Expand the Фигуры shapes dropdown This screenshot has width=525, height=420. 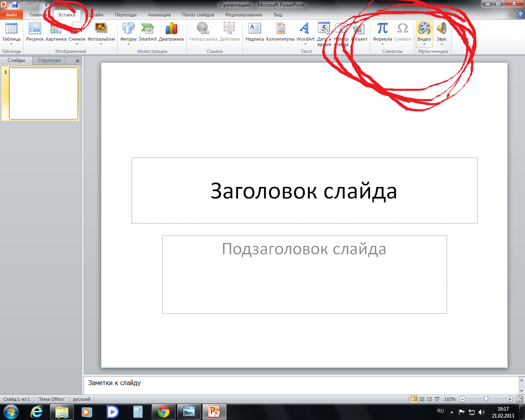tap(128, 44)
